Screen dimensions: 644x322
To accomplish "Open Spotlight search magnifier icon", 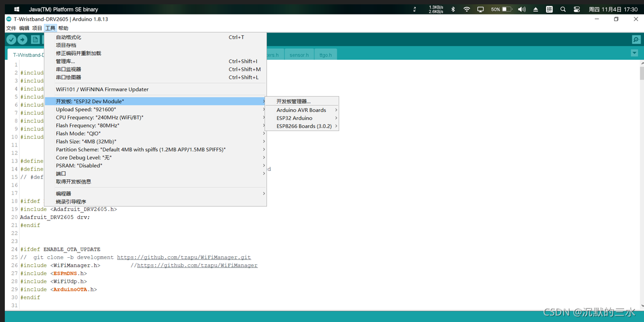I will pyautogui.click(x=563, y=9).
